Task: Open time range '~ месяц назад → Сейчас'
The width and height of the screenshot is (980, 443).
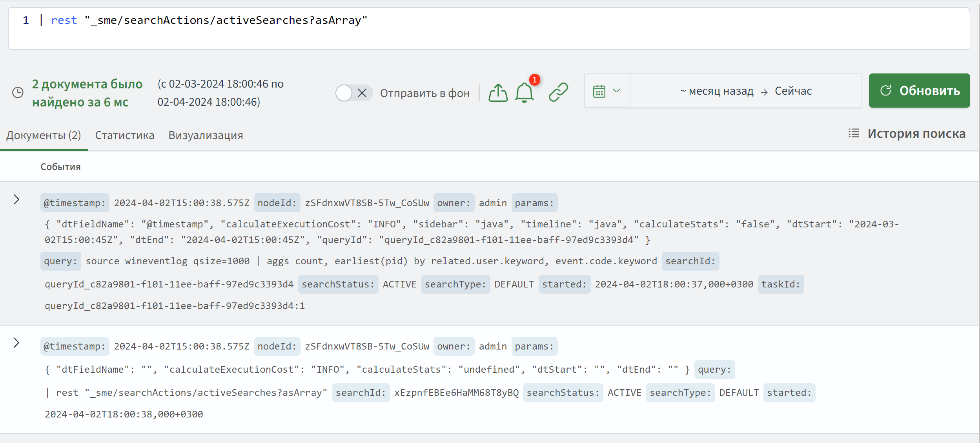Action: pyautogui.click(x=746, y=91)
